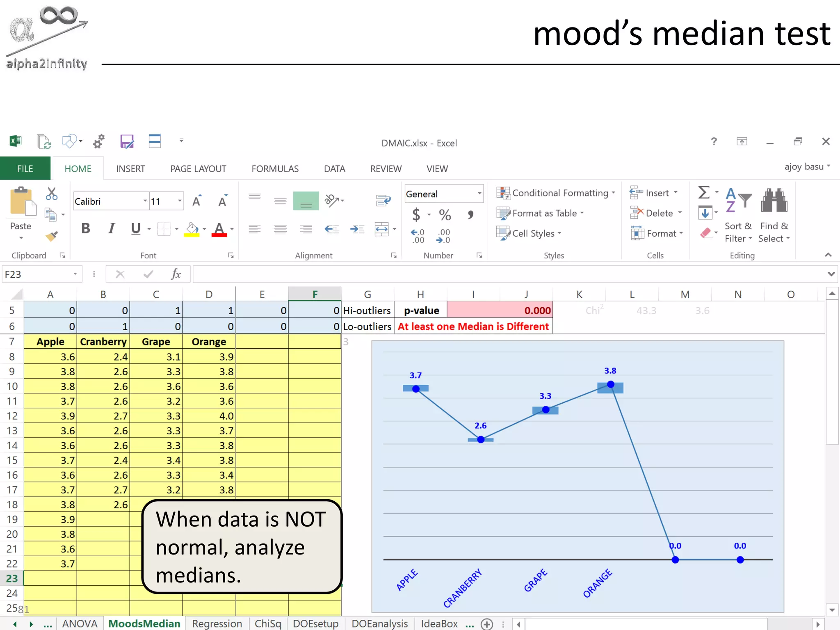The width and height of the screenshot is (840, 630).
Task: Select the Format Painter brush
Action: tap(52, 236)
